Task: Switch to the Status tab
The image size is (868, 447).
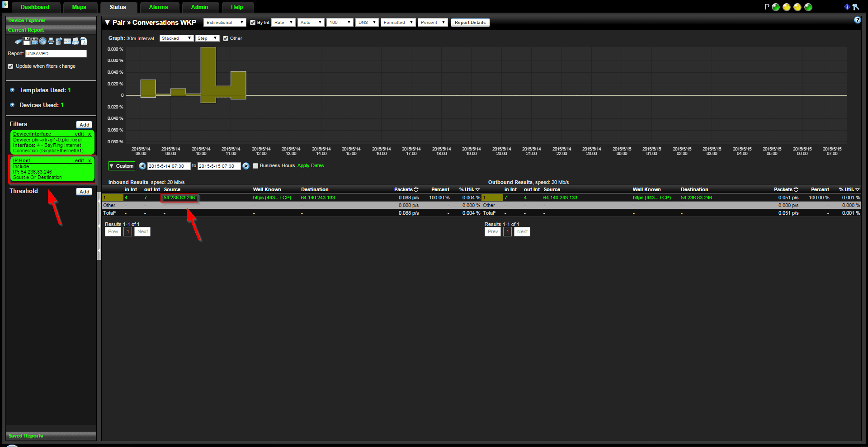Action: point(118,7)
